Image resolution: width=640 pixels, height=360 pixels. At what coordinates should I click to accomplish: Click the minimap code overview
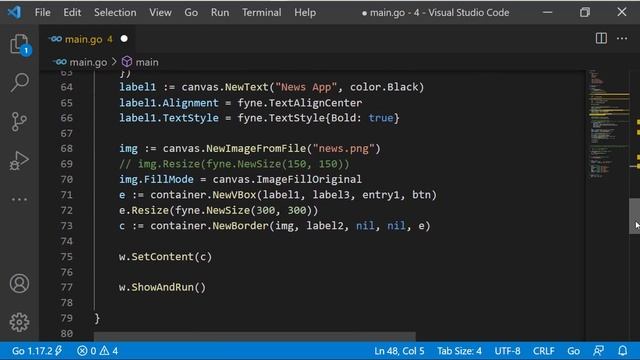coord(608,124)
